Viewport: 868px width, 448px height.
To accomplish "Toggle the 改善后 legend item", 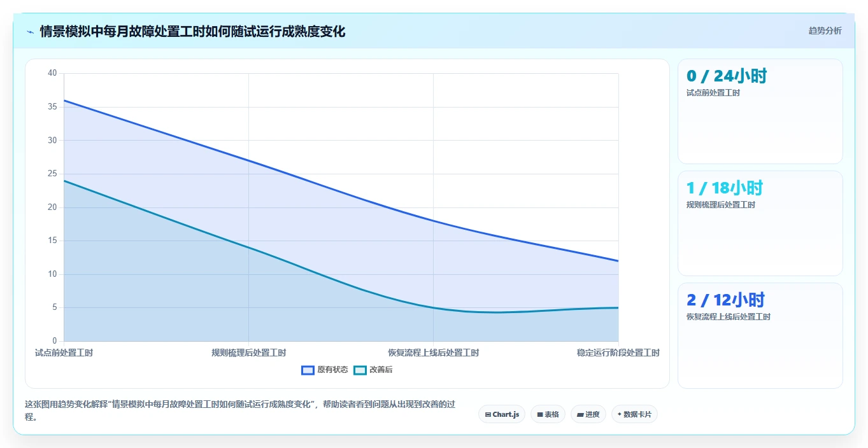I will pos(373,370).
